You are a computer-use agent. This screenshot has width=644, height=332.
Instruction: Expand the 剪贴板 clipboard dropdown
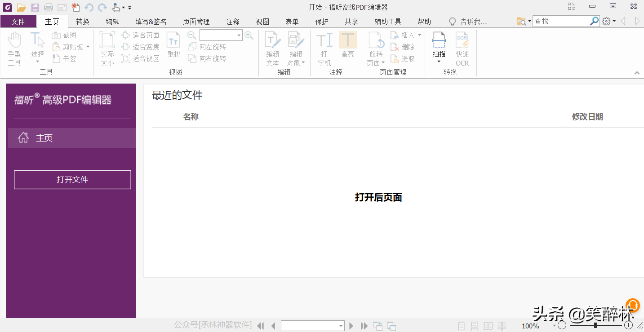[x=88, y=47]
